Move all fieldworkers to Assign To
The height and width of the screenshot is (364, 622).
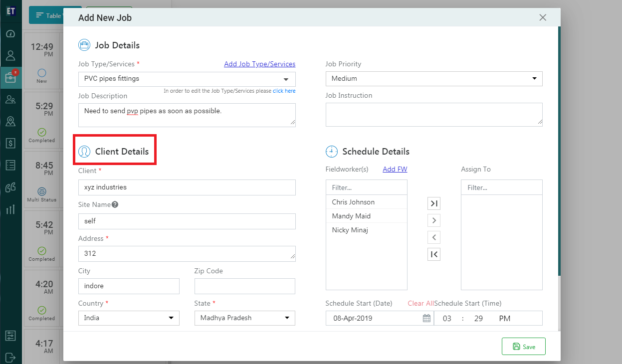tap(434, 203)
